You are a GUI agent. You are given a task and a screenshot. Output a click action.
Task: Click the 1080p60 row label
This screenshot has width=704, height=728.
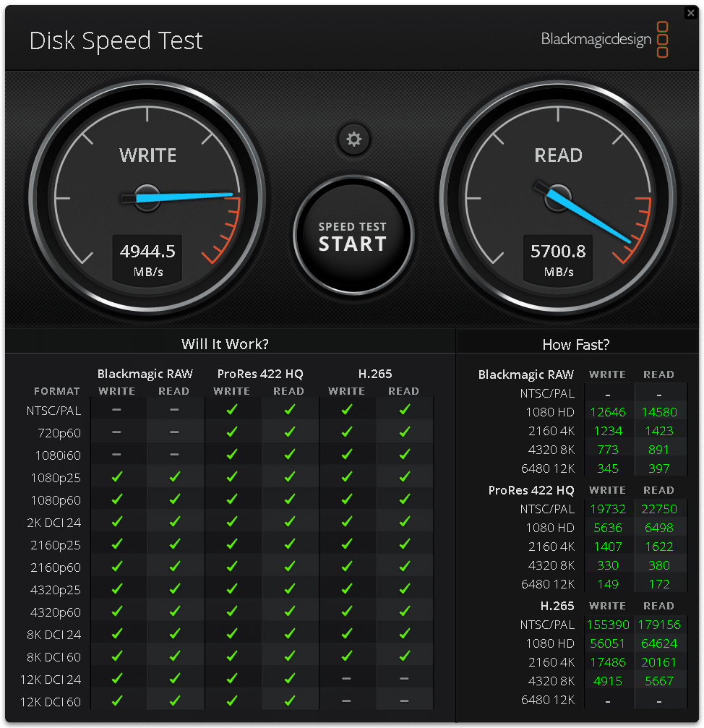pyautogui.click(x=56, y=500)
